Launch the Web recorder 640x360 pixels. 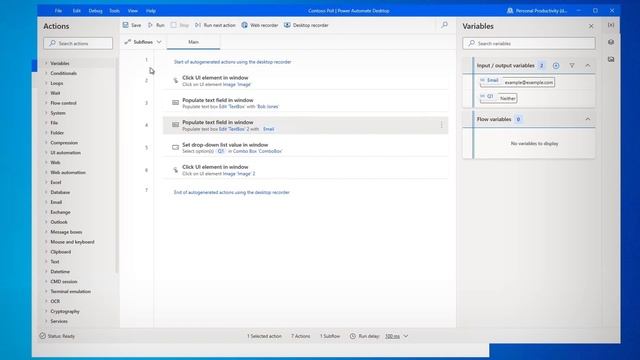pos(260,25)
